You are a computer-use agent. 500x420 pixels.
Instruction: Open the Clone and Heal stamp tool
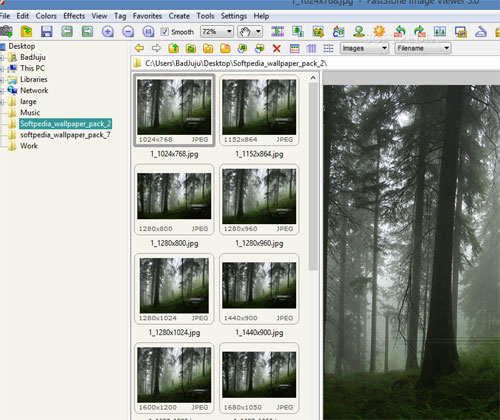pos(359,31)
